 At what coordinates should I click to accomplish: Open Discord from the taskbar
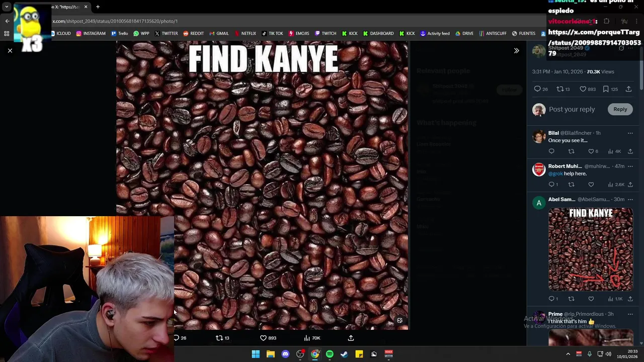click(285, 354)
